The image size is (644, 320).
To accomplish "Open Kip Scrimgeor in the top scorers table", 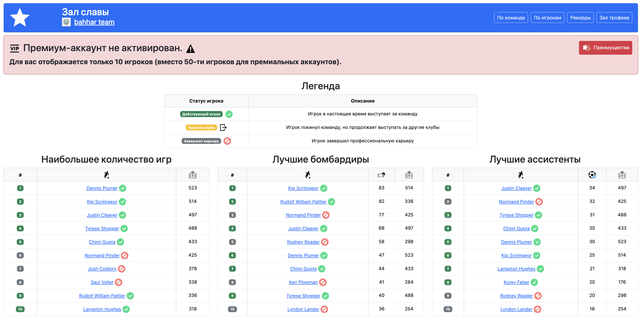I will click(x=303, y=188).
